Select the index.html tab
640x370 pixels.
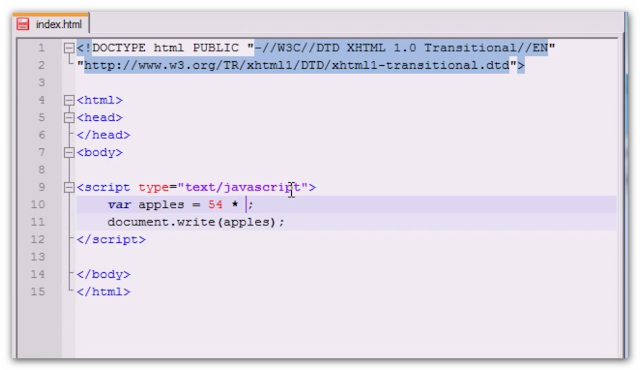click(x=51, y=24)
